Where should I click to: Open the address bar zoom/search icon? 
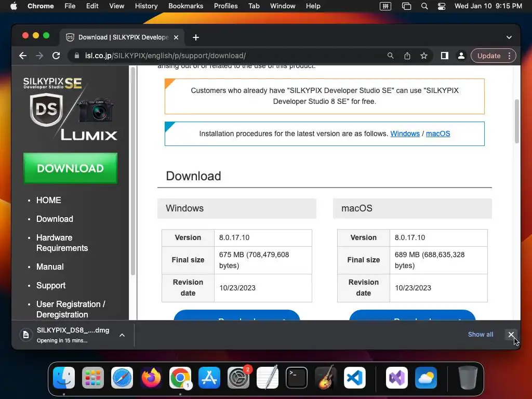[391, 56]
